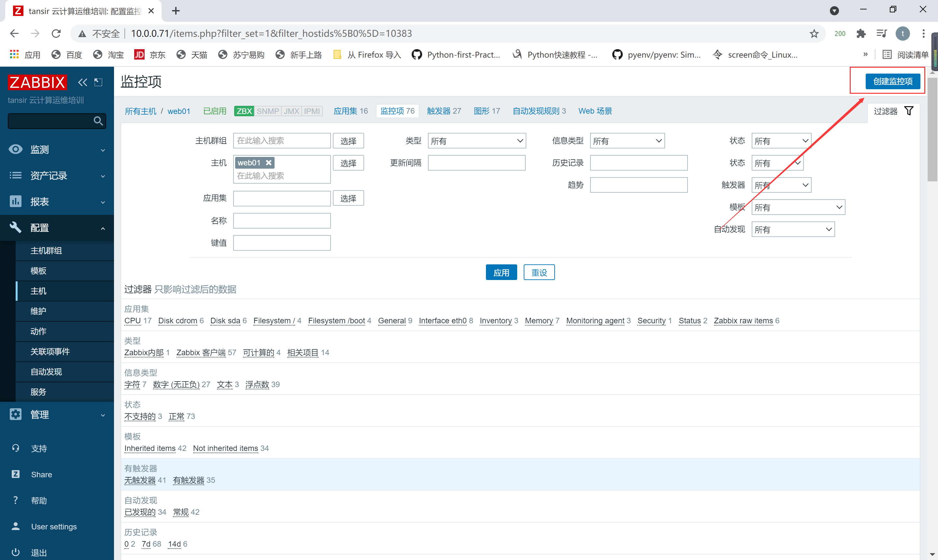
Task: Click the sidebar search magnifier icon
Action: click(x=98, y=121)
